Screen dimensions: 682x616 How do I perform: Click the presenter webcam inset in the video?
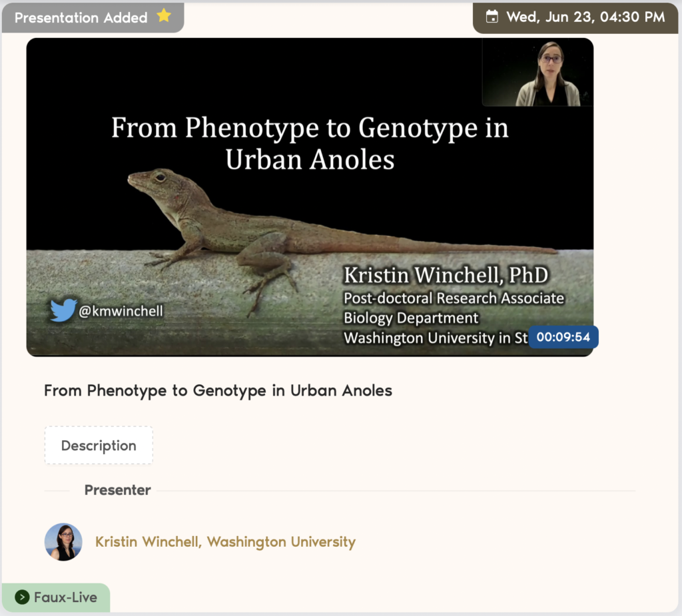pyautogui.click(x=537, y=73)
